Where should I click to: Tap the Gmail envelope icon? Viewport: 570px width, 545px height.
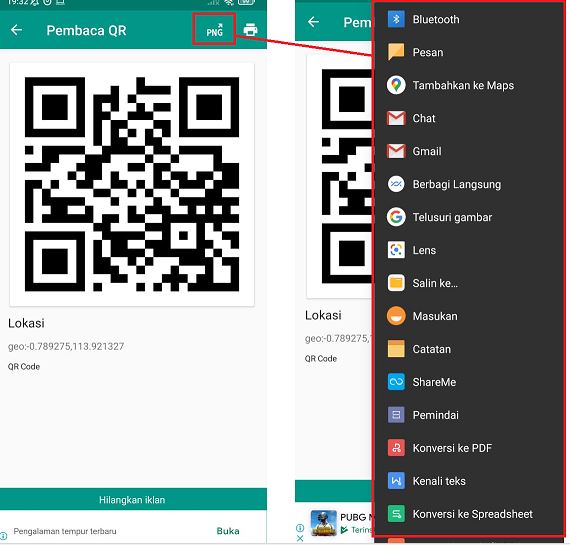coord(396,151)
